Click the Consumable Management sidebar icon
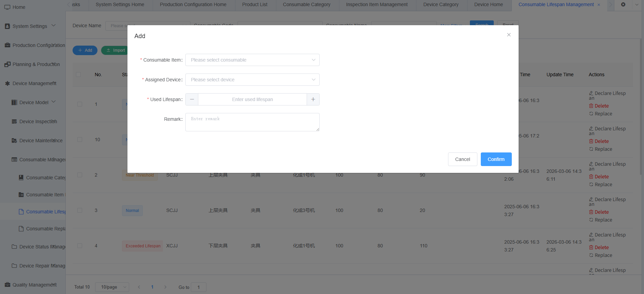Screen dimensions: 644x294 coord(14,160)
